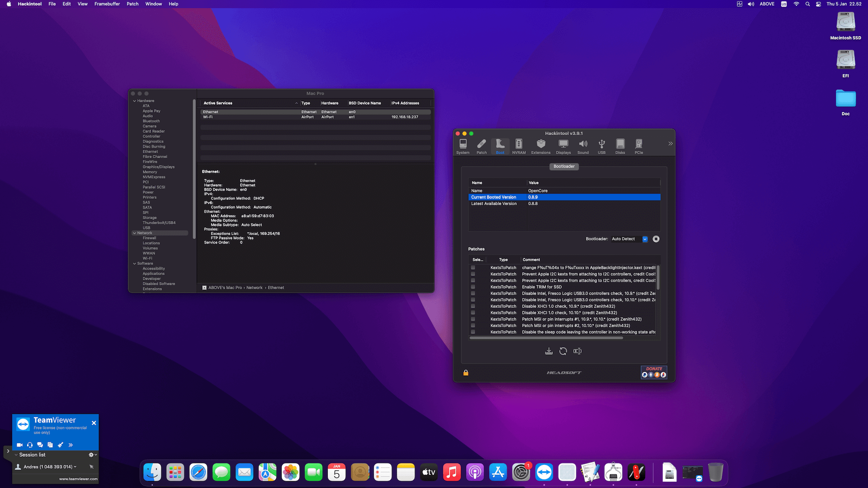The image size is (868, 488).
Task: Collapse the Software section in Mac Pro sidebar
Action: pos(134,263)
